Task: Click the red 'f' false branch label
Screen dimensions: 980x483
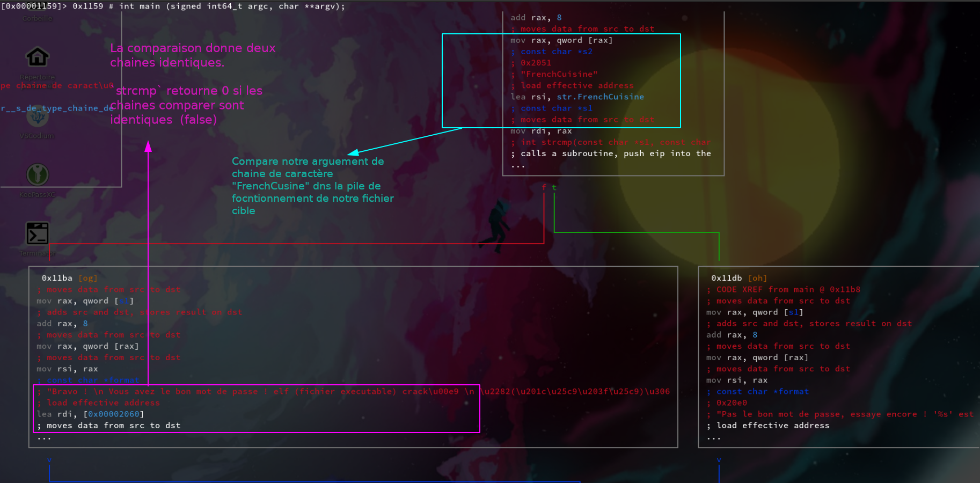Action: [544, 187]
